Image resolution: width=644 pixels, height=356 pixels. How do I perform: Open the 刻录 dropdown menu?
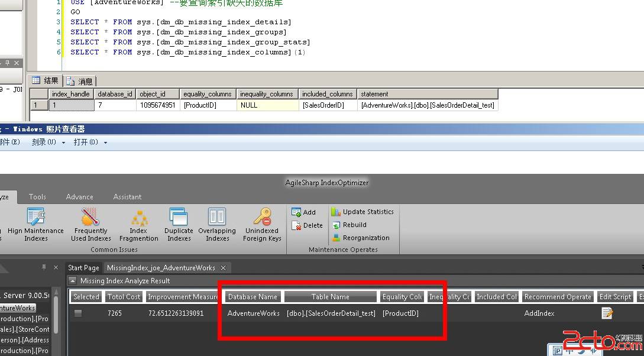(46, 142)
